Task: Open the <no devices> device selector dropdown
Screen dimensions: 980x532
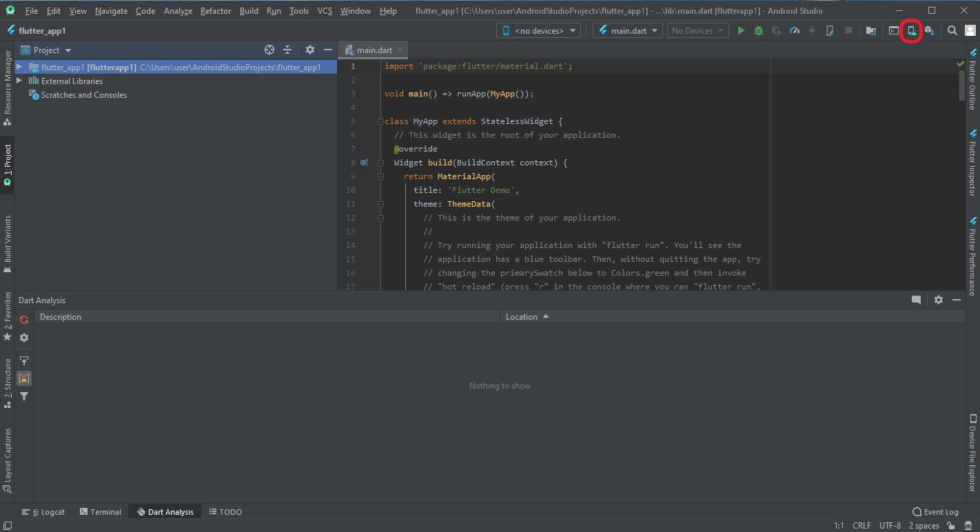Action: (538, 30)
